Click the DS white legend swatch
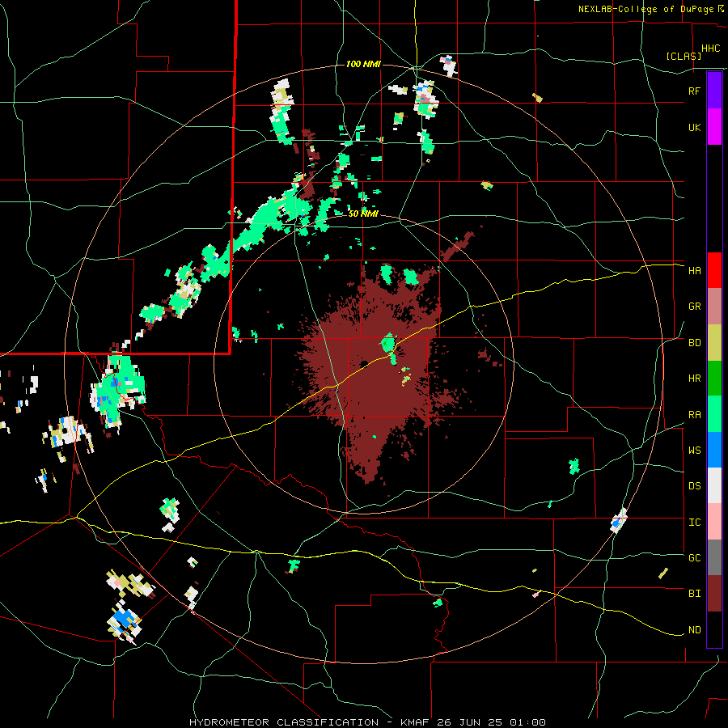Screen dimensions: 728x728 point(714,485)
